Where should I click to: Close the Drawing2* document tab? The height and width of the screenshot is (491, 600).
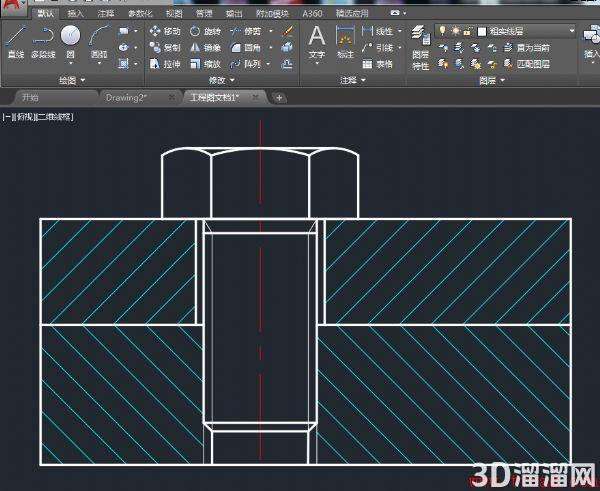point(172,98)
